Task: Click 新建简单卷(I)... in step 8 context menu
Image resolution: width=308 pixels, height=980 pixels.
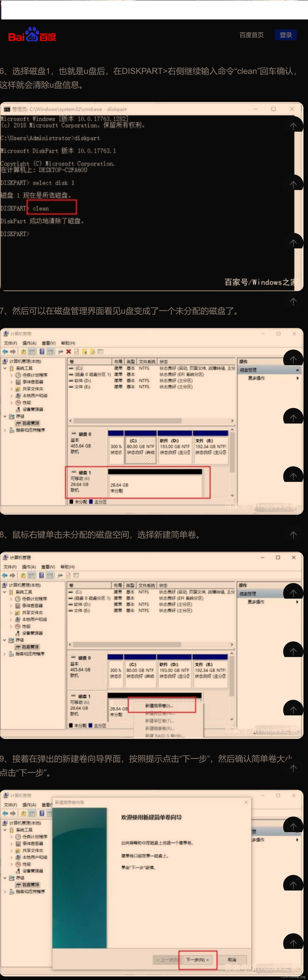Action: [160, 706]
